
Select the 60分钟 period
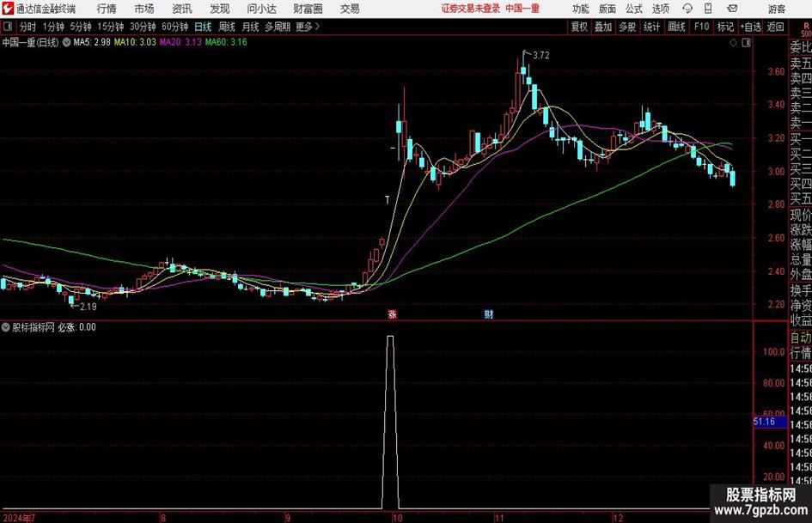[x=175, y=27]
